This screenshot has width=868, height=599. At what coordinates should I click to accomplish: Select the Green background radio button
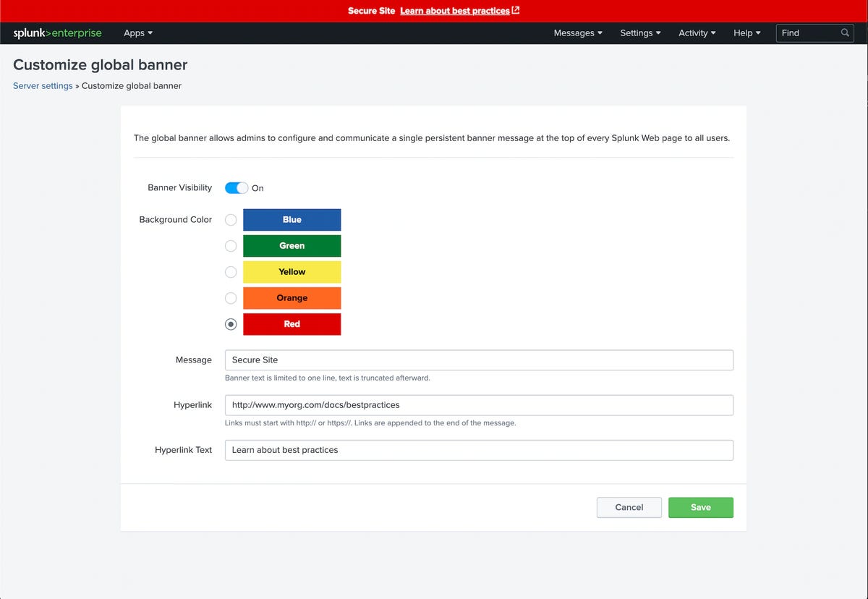(x=231, y=246)
